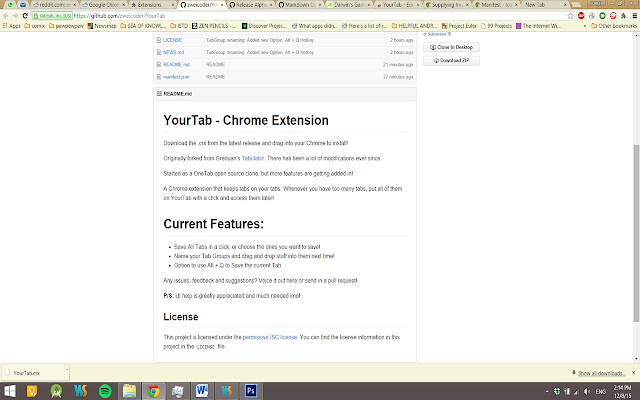Screen dimensions: 640x400
Task: Switch to Chrome in the taskbar
Action: (153, 391)
